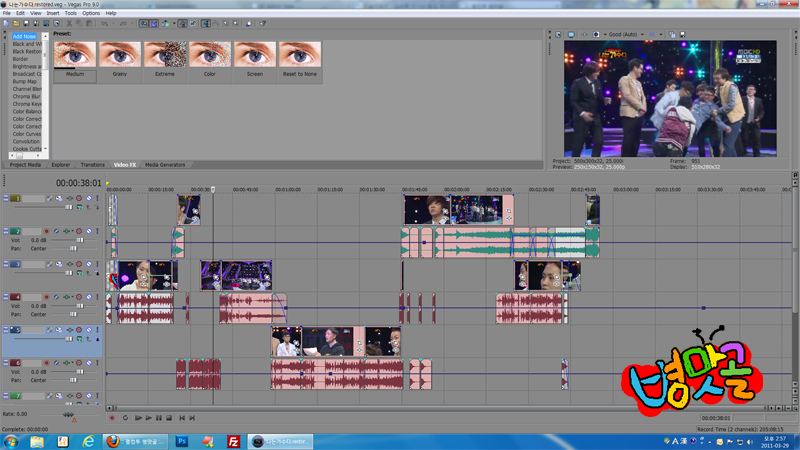Open track motion on video track 1
Screen dimensions: 800x450
point(49,198)
